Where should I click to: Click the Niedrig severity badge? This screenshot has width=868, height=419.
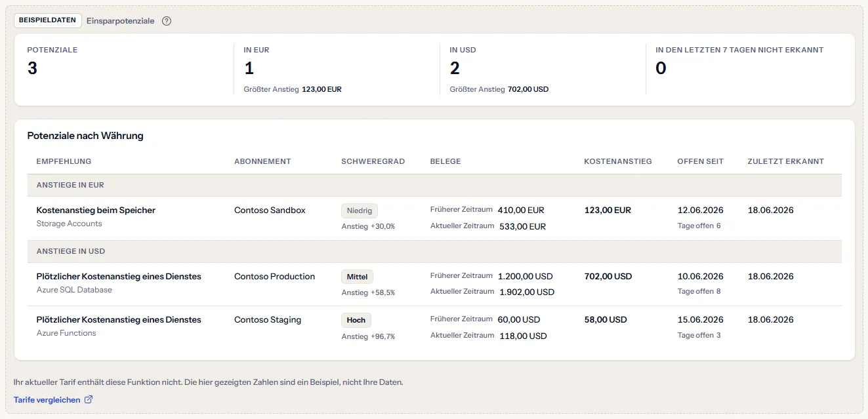(360, 211)
